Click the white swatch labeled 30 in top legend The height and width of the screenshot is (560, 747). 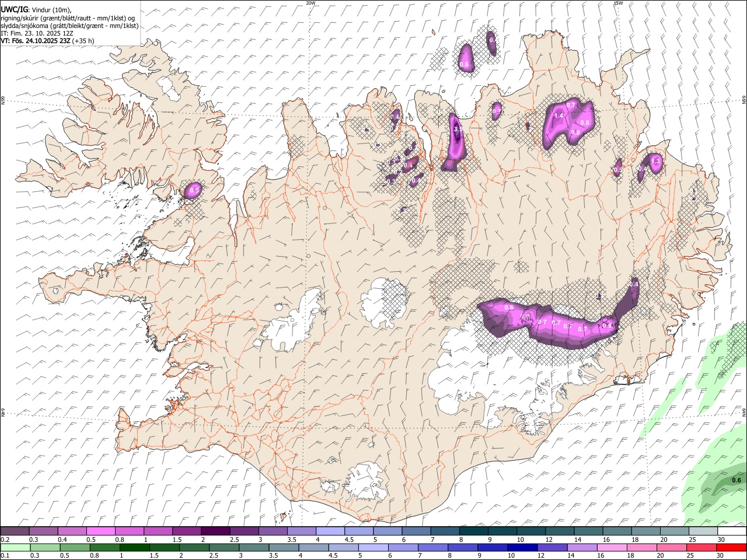click(732, 531)
